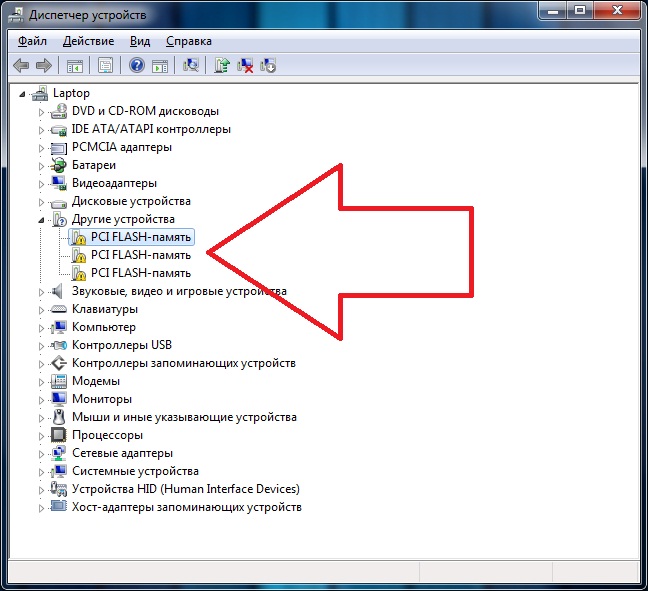This screenshot has height=591, width=648.
Task: Click the DVD и CD-ROM drive icon
Action: [59, 111]
